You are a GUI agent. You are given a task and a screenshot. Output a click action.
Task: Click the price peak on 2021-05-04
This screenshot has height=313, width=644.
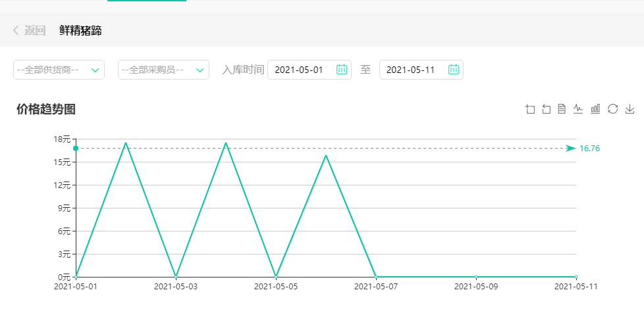(226, 143)
